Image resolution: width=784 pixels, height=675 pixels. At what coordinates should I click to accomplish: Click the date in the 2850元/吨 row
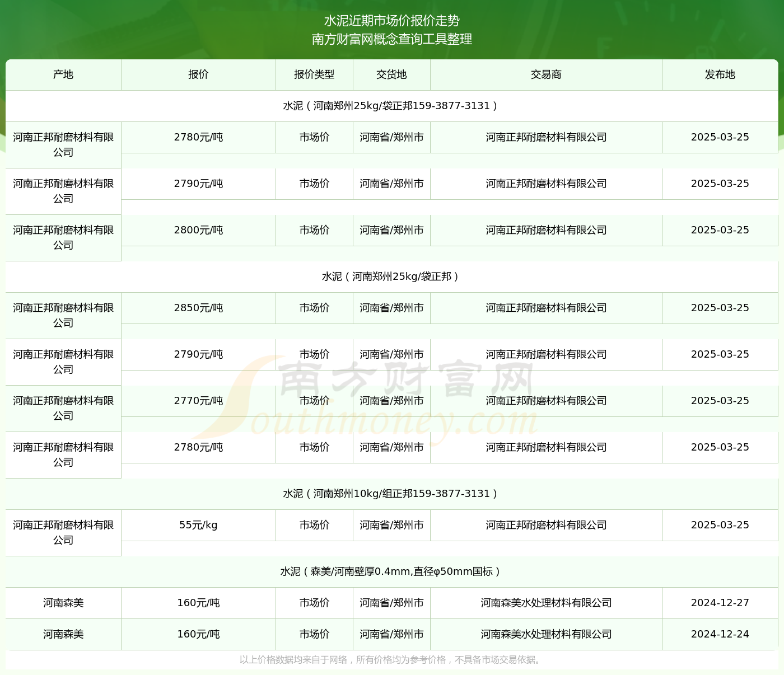[720, 308]
